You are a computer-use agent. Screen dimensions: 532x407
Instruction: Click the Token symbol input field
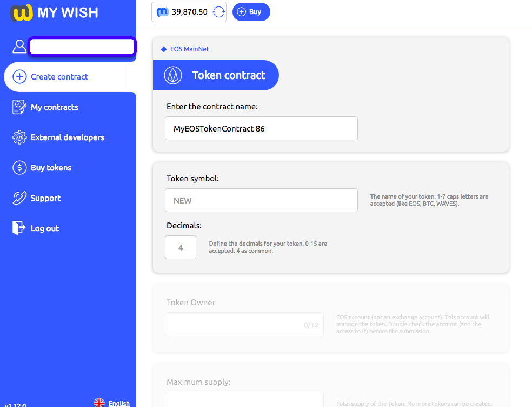point(261,200)
